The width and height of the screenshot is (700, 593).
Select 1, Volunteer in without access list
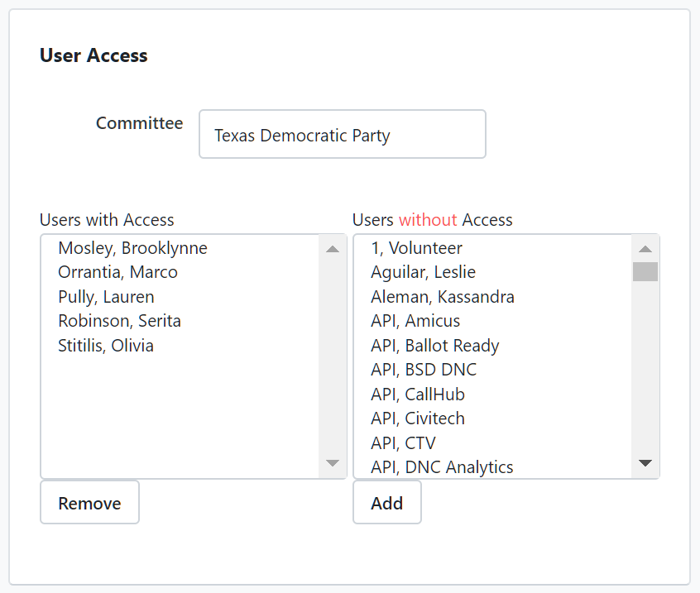416,248
